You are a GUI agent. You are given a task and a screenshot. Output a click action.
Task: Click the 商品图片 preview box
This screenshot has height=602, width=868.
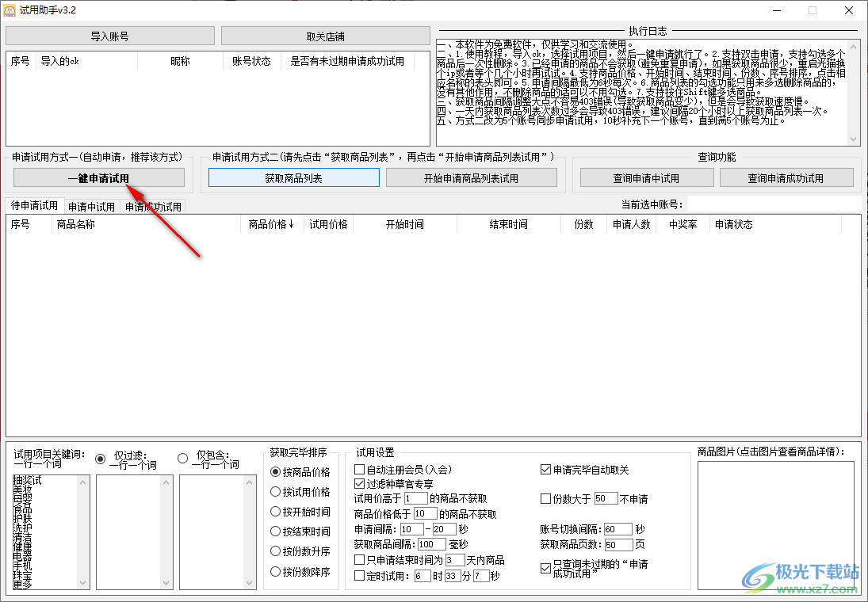pyautogui.click(x=775, y=526)
